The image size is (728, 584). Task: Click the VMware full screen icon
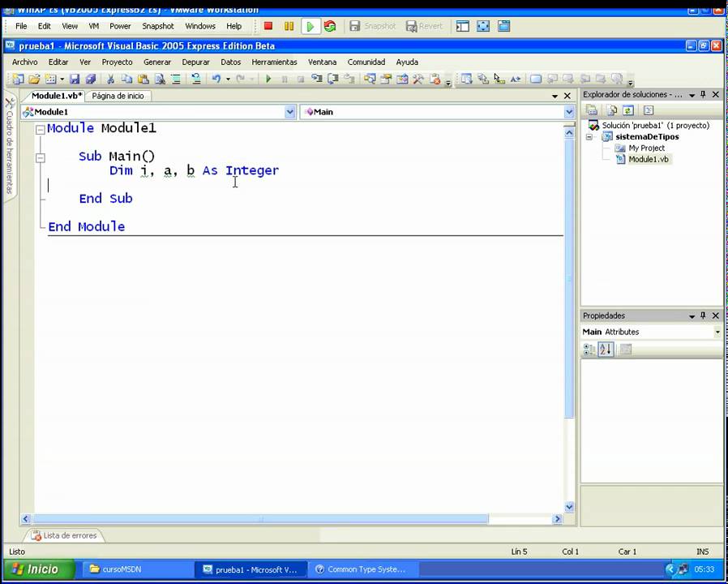[x=483, y=26]
